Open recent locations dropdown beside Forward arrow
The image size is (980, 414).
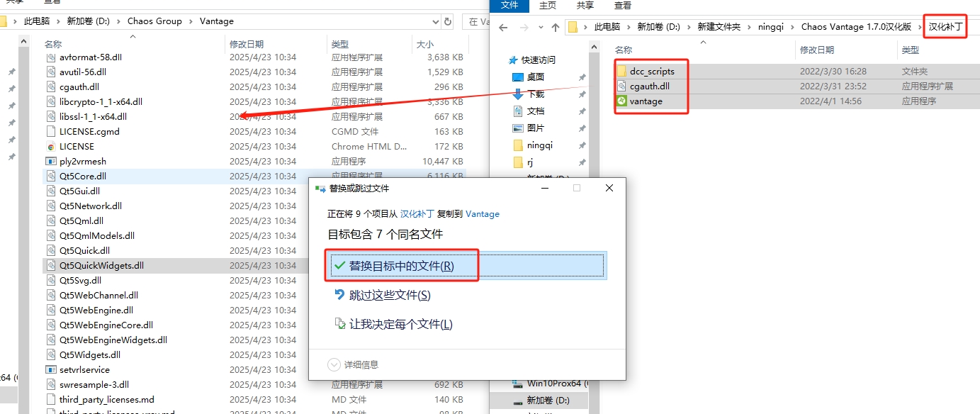click(x=541, y=28)
